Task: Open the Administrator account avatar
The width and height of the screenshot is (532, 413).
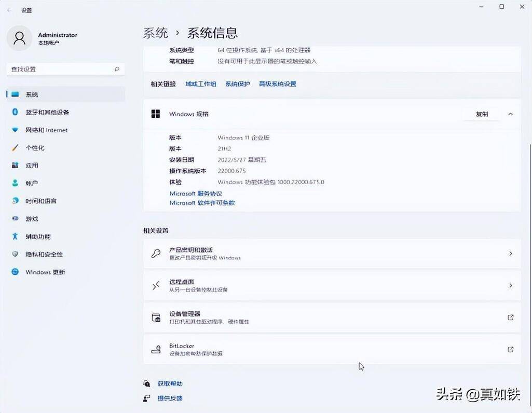Action: click(19, 38)
